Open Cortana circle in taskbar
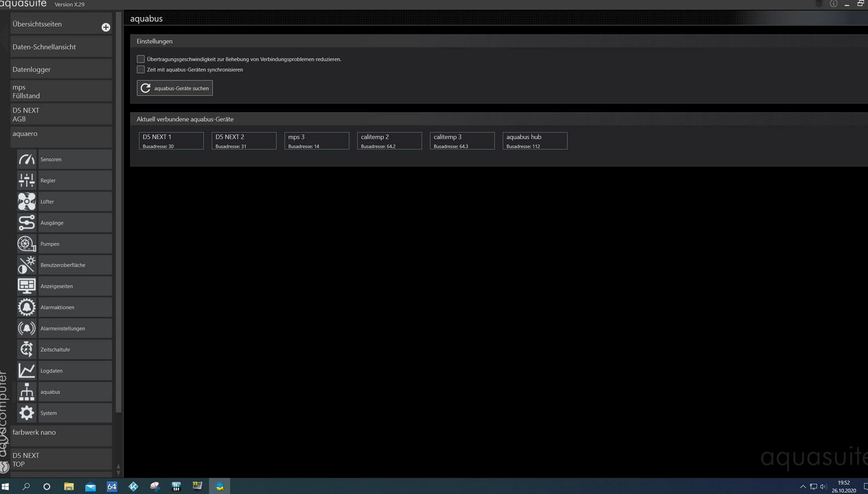Screen dimensions: 868x494 47,486
